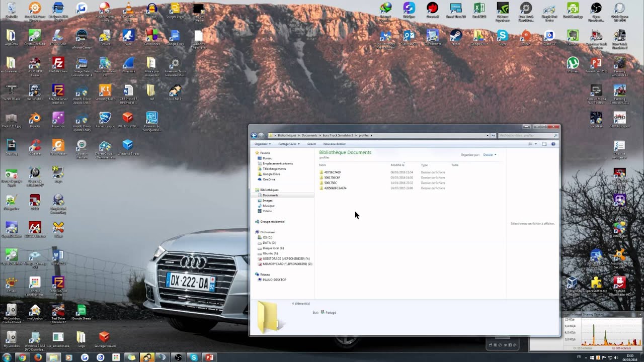Open GeForce Experience desktop shortcut
644x362 pixels.
tap(502, 12)
